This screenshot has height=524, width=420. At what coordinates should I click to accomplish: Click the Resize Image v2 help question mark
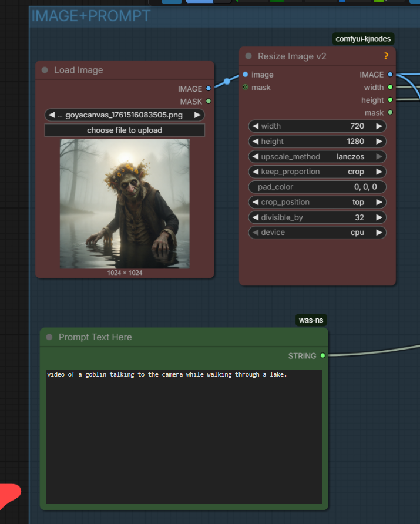click(x=386, y=56)
